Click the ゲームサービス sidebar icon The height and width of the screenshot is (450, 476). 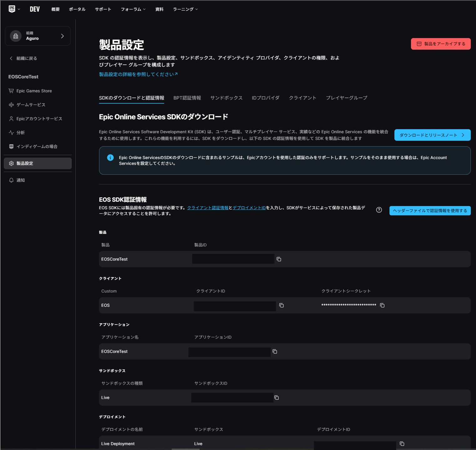[x=11, y=105]
